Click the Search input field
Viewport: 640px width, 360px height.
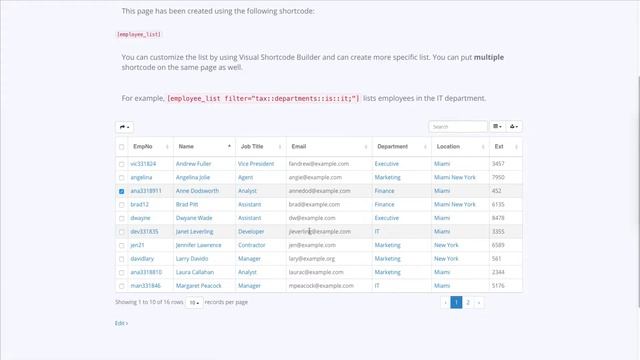tap(458, 127)
